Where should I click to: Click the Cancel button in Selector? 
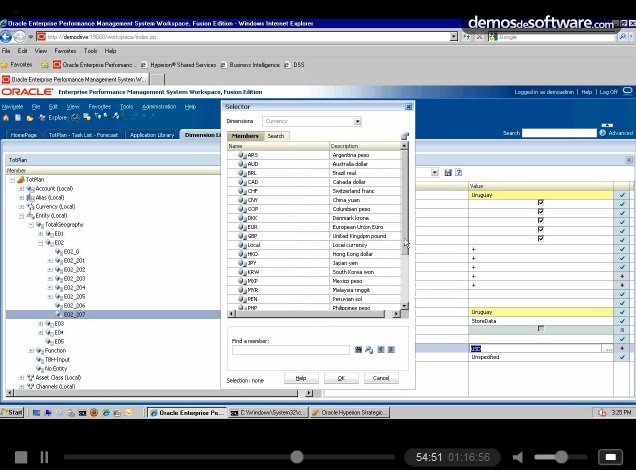381,378
